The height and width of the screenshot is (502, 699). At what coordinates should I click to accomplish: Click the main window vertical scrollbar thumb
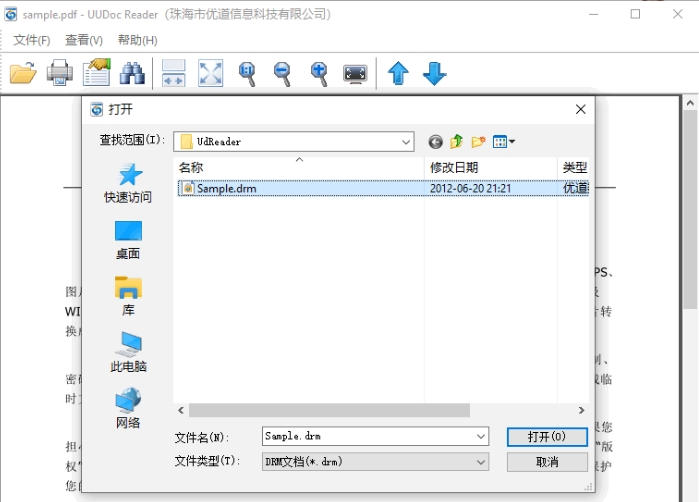691,210
